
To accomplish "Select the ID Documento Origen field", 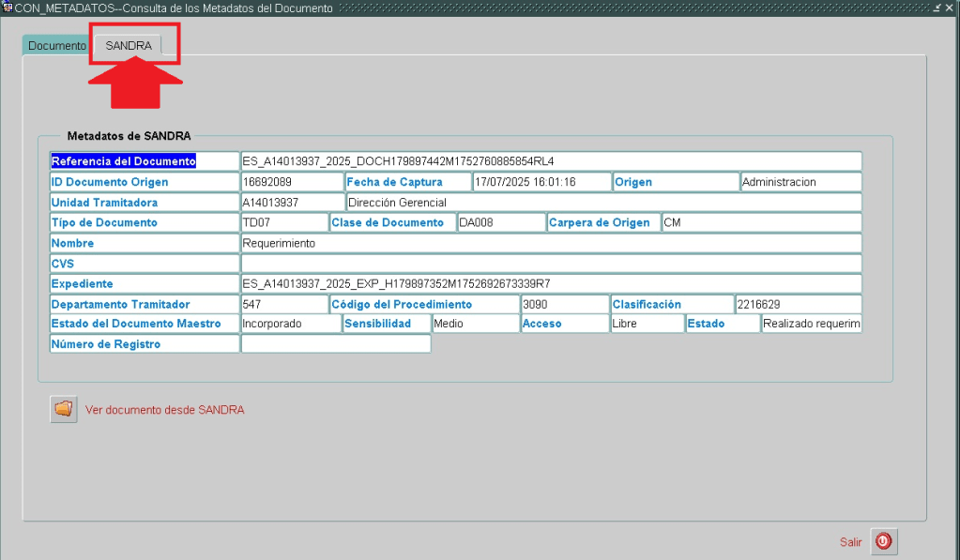I will point(291,182).
